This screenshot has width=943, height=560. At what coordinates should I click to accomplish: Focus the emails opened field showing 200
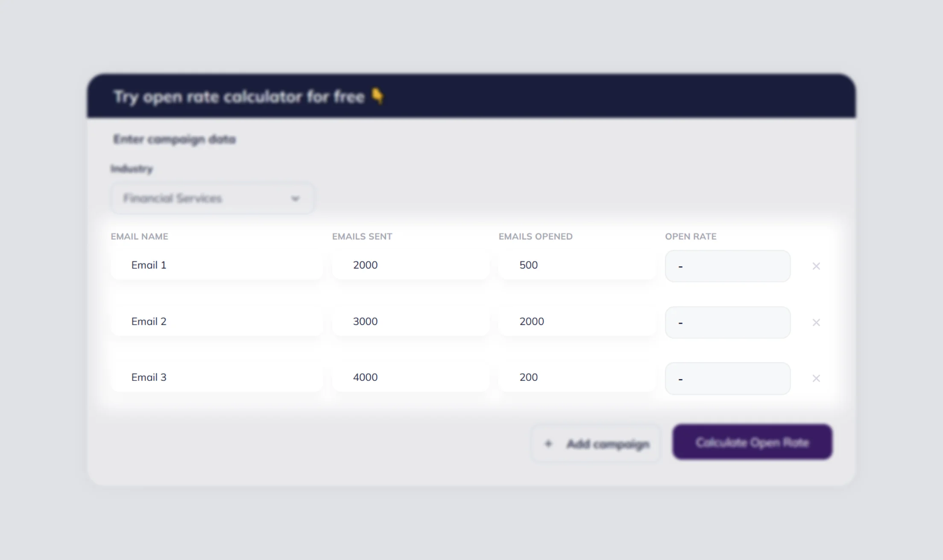pyautogui.click(x=577, y=377)
